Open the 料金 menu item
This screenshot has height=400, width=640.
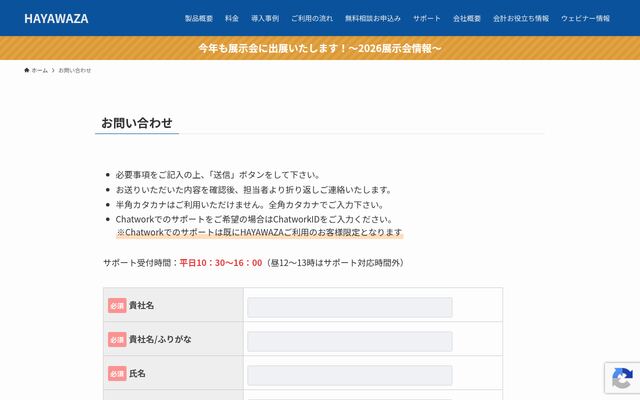(x=232, y=18)
